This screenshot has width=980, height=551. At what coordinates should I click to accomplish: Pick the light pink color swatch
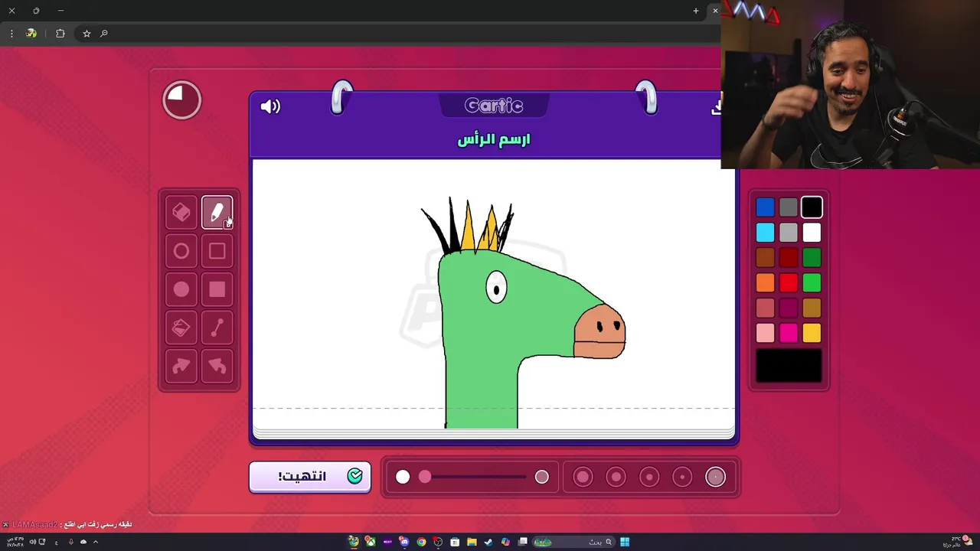(765, 333)
